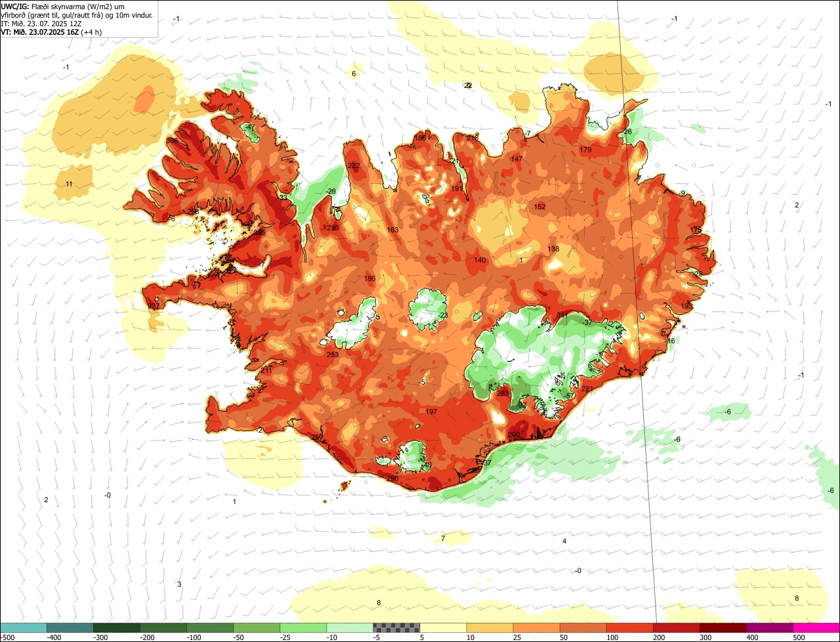
Task: Click legend swatch between 300 and 400
Action: (x=723, y=628)
